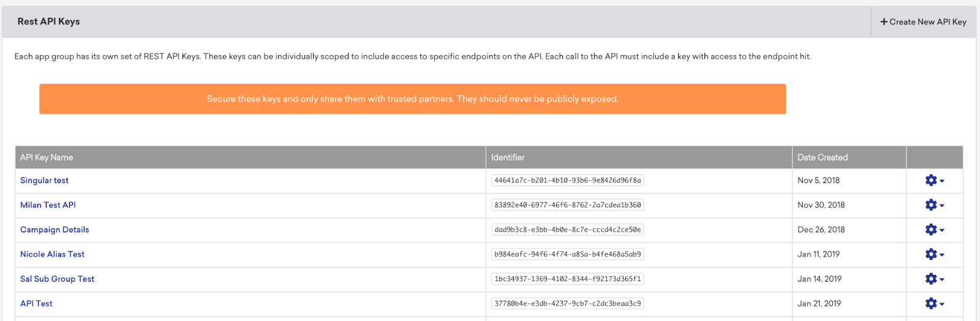Select identifier field starting with dad9b3c8
The height and width of the screenshot is (321, 980).
coord(567,230)
